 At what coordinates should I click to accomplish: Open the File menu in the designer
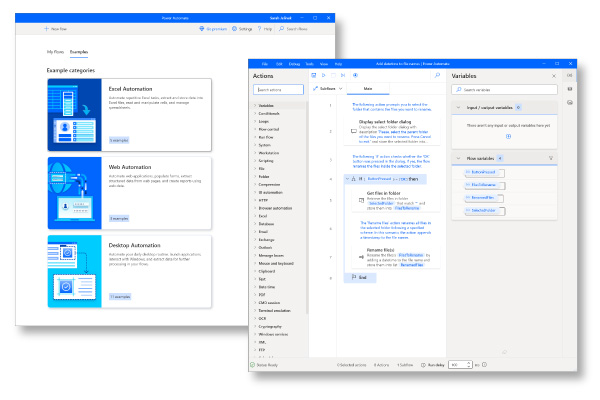pyautogui.click(x=265, y=64)
